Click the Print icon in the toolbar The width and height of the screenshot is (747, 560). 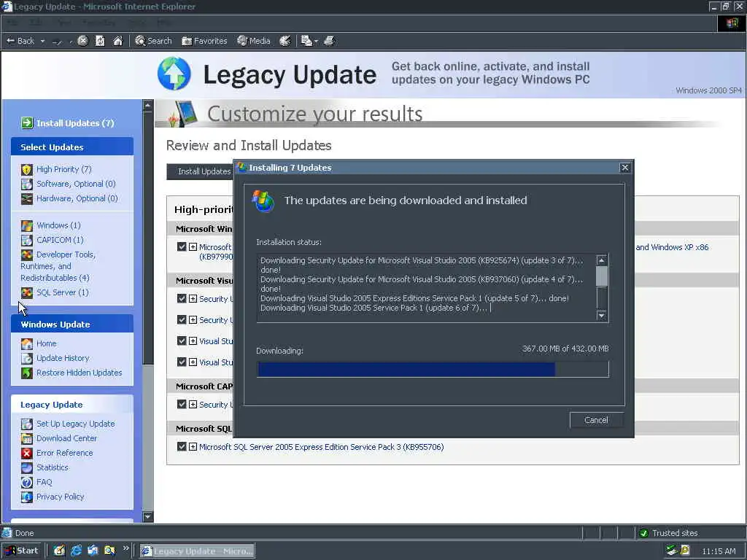pyautogui.click(x=329, y=41)
